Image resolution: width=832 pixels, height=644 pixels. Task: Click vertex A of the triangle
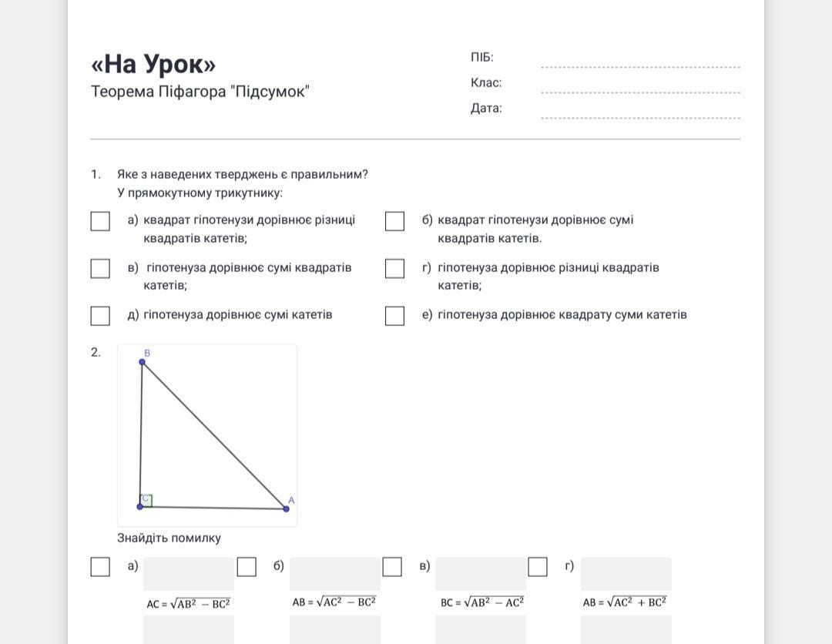point(286,508)
